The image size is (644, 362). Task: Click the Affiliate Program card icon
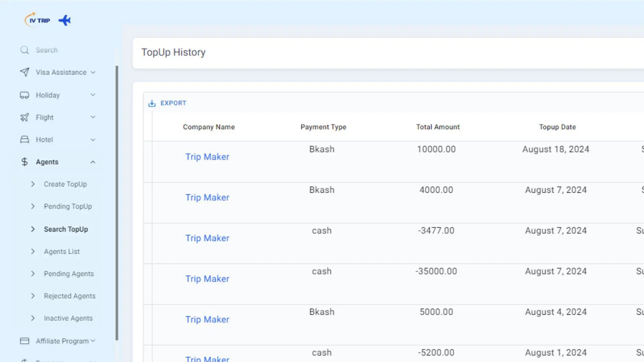tap(24, 341)
